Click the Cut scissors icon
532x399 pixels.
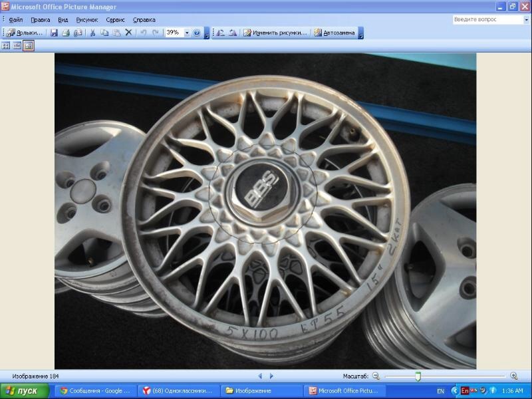(92, 33)
